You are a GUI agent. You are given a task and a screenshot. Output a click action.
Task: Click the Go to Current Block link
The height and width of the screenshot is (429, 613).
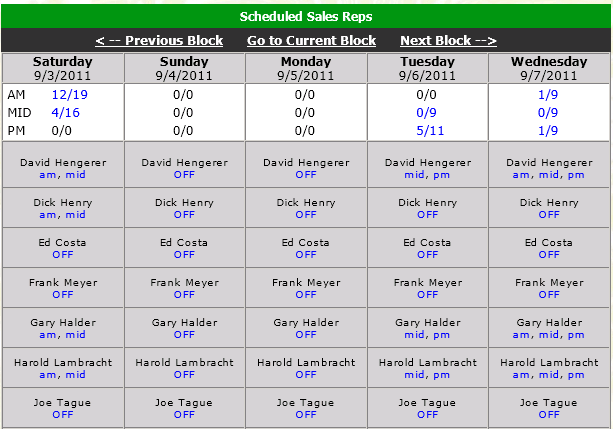[x=311, y=41]
